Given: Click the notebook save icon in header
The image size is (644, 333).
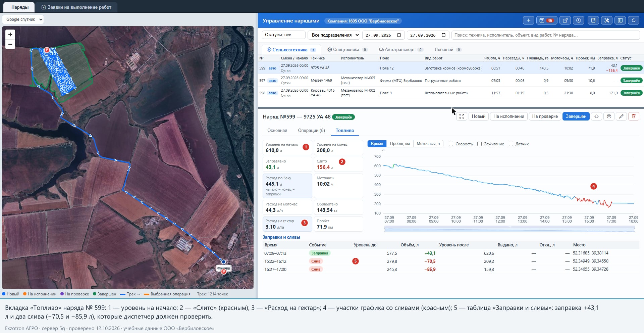Looking at the screenshot, I should [593, 20].
